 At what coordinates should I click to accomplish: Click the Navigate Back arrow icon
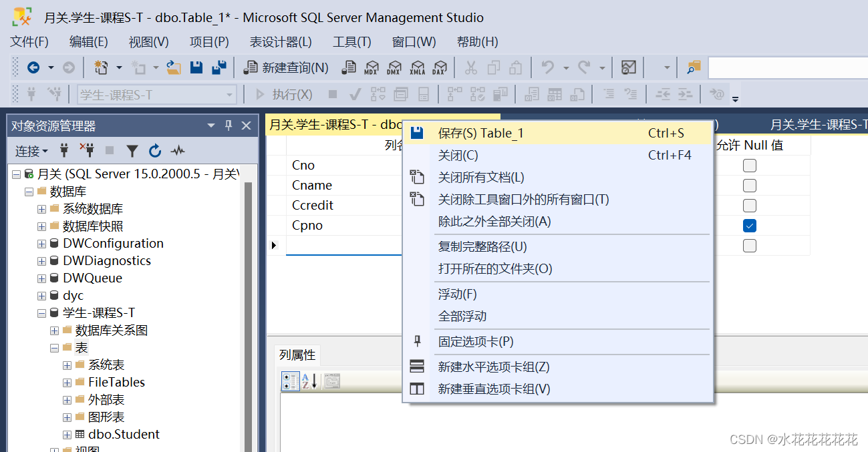33,67
